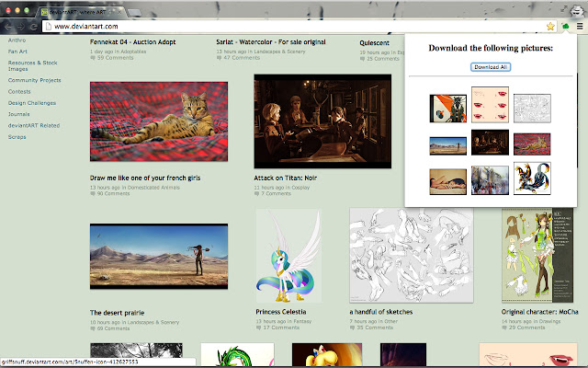Open the Attack on Titan: Noir title
This screenshot has width=588, height=368.
pos(286,178)
